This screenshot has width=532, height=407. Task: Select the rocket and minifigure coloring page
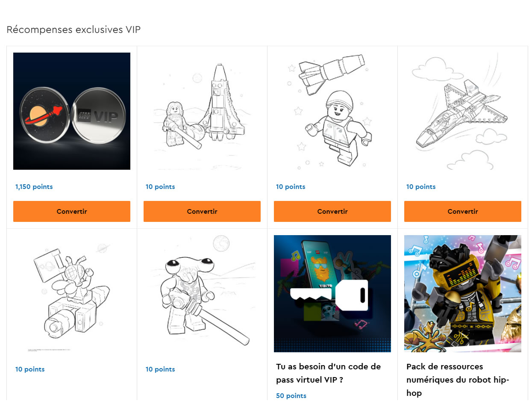click(202, 111)
